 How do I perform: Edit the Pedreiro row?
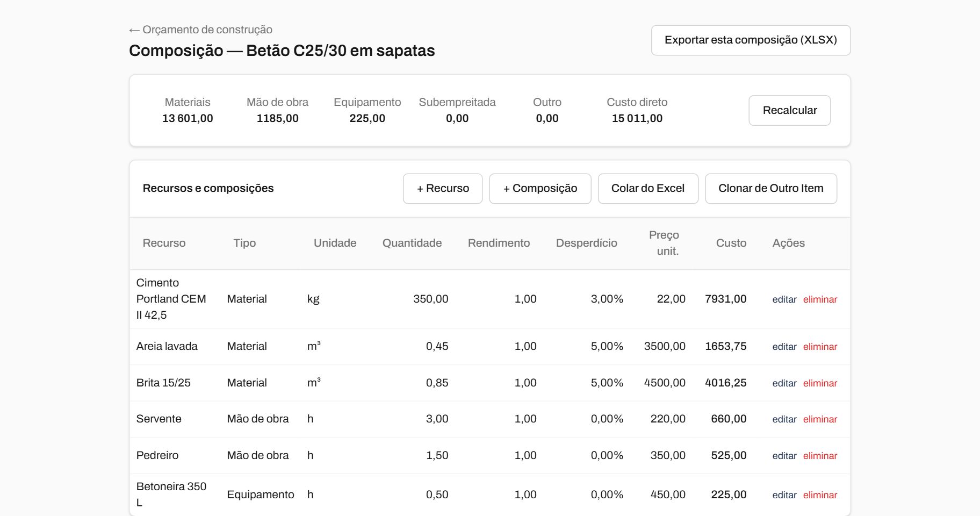(784, 456)
